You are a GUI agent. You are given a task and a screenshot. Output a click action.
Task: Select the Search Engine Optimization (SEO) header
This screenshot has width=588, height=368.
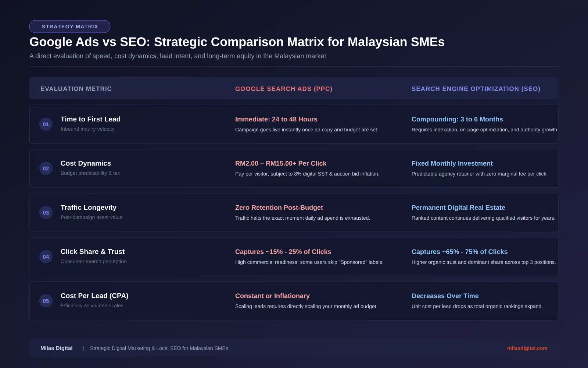(476, 89)
